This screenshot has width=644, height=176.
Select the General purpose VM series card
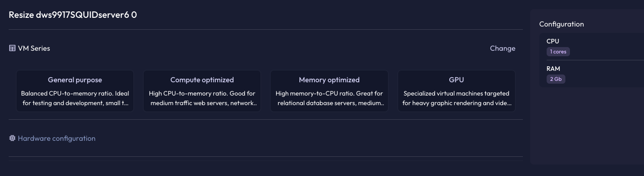(x=75, y=91)
